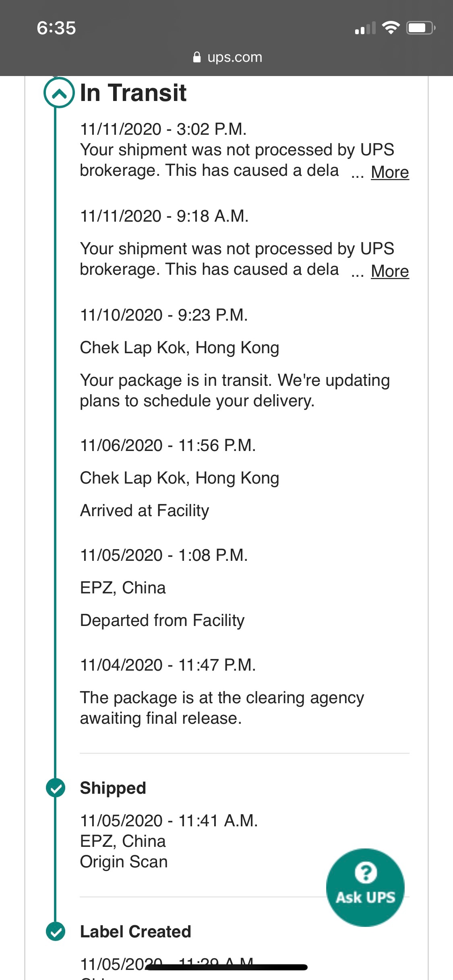Tap the iPhone home indicator bar
This screenshot has width=453, height=980.
click(226, 967)
